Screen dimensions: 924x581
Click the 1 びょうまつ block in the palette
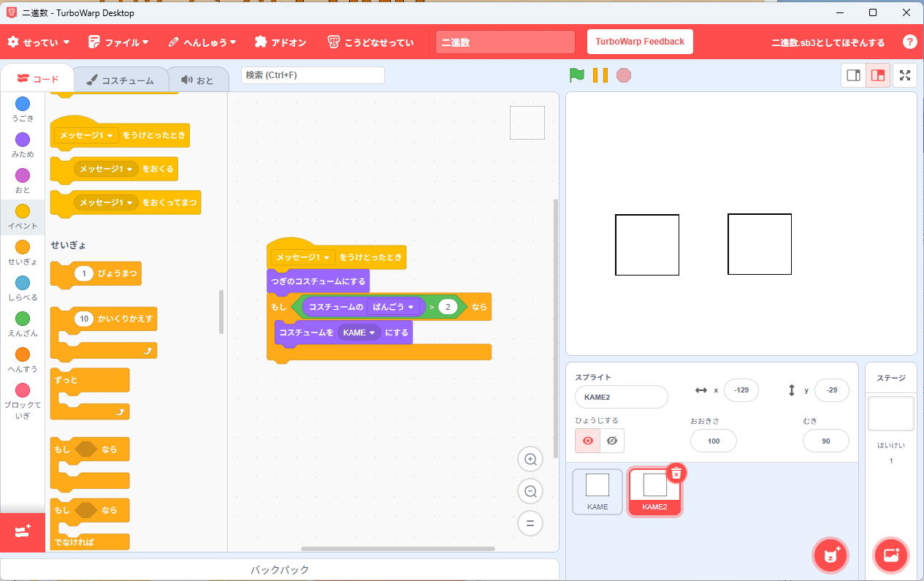click(96, 274)
